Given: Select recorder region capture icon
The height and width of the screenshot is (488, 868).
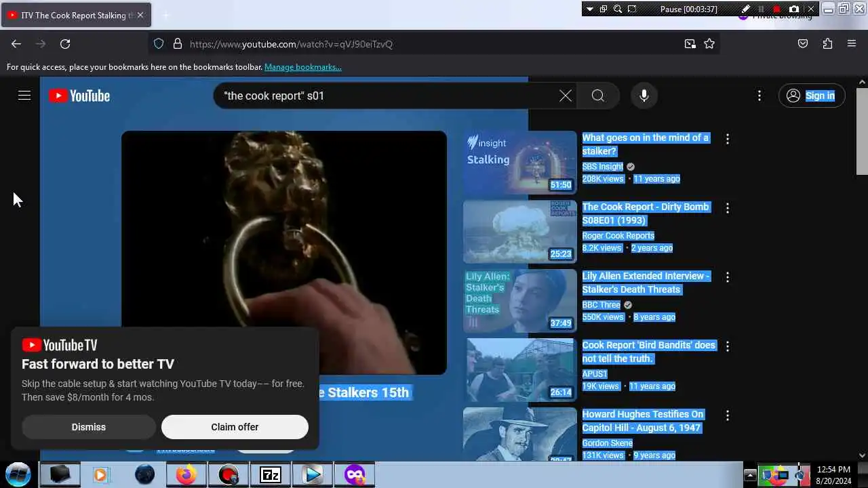Looking at the screenshot, I should tap(632, 9).
